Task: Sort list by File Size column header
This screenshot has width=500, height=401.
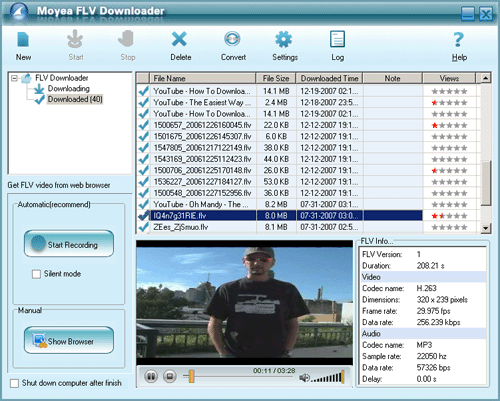Action: pyautogui.click(x=276, y=78)
